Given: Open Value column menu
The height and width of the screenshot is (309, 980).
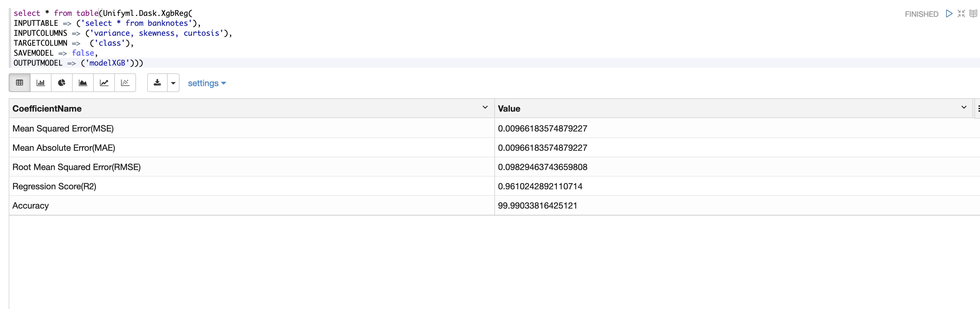Looking at the screenshot, I should [964, 108].
